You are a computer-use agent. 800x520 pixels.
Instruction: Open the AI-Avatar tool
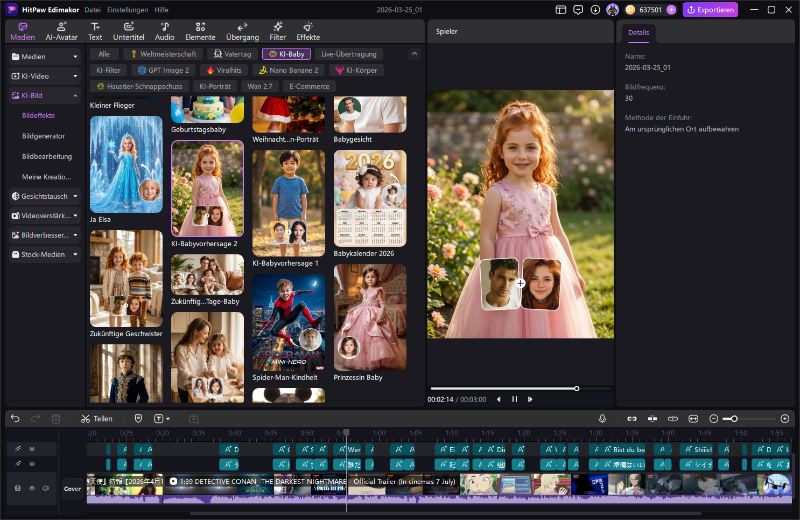click(61, 31)
